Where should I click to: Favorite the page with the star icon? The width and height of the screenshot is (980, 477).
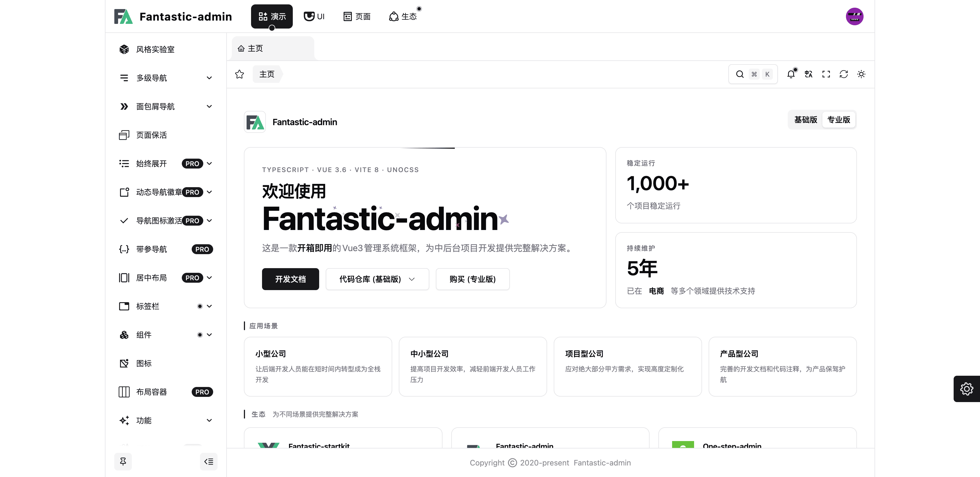[x=239, y=74]
